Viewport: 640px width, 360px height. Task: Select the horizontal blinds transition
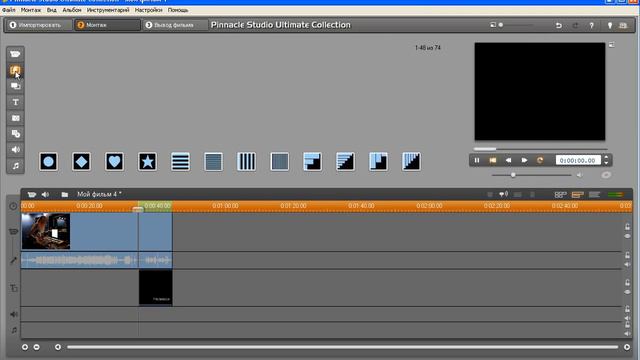(180, 162)
